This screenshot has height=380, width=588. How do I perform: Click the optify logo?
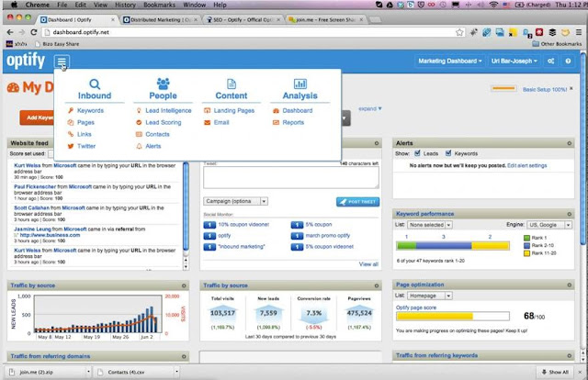(x=26, y=61)
